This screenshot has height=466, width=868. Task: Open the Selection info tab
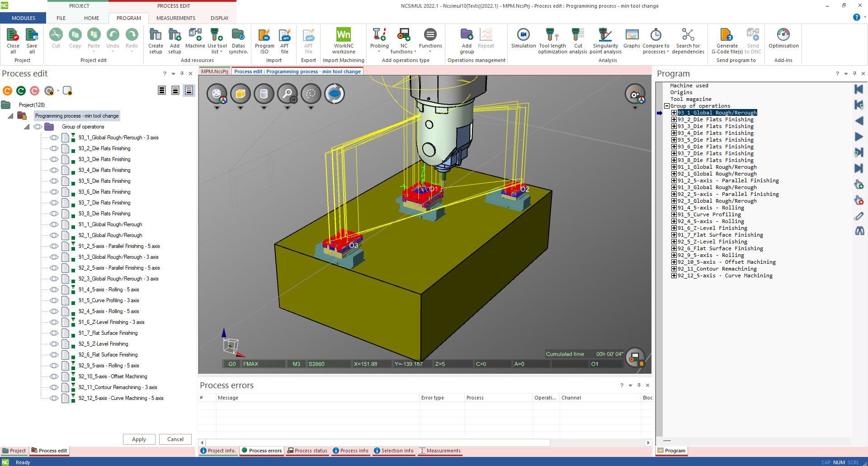(x=393, y=451)
